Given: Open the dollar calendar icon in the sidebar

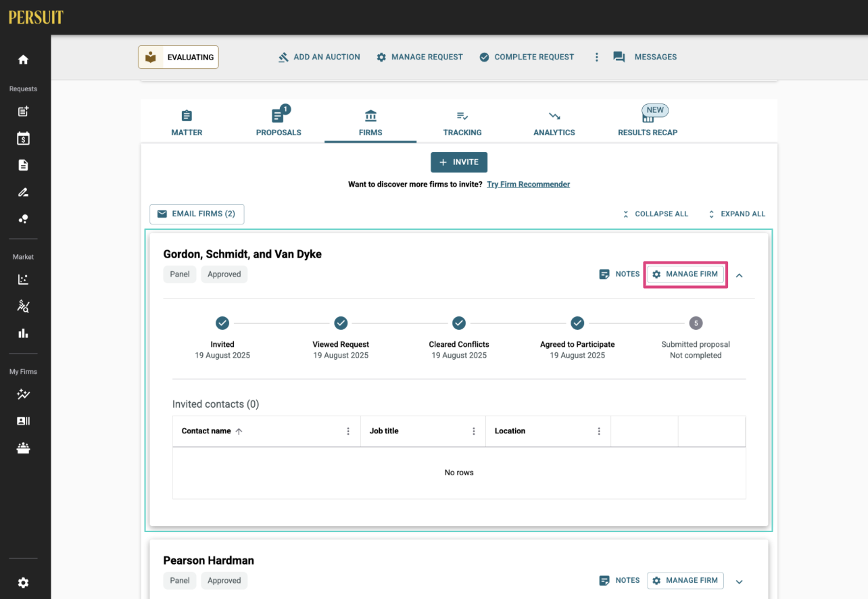Looking at the screenshot, I should 23,139.
